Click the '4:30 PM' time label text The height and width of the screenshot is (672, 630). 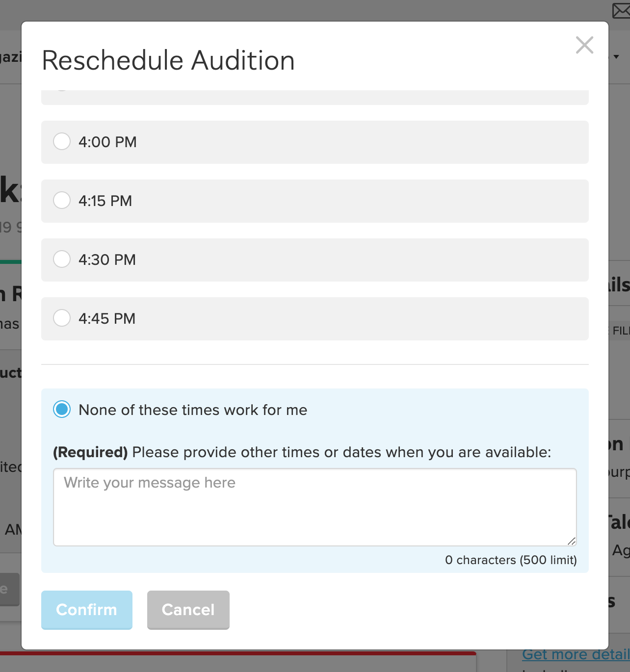pos(107,260)
